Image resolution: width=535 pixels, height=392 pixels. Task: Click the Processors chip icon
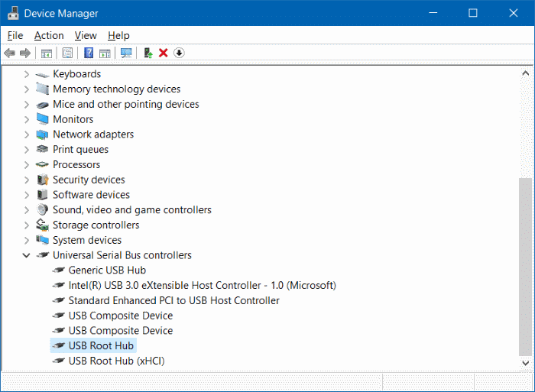point(43,165)
